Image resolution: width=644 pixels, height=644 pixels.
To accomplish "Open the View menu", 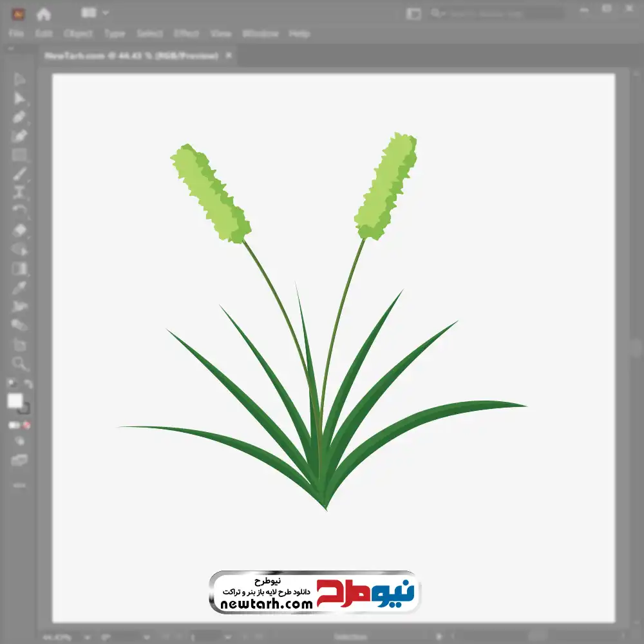I will tap(221, 33).
